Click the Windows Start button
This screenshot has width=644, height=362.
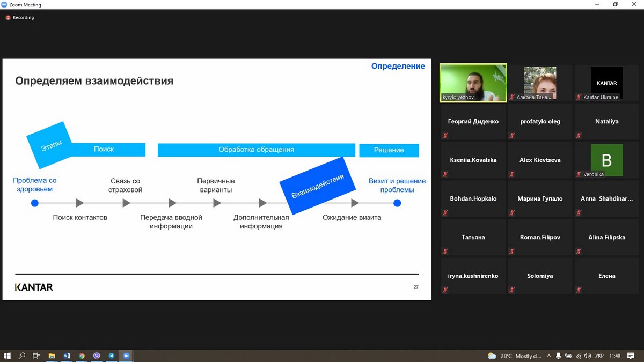click(8, 356)
